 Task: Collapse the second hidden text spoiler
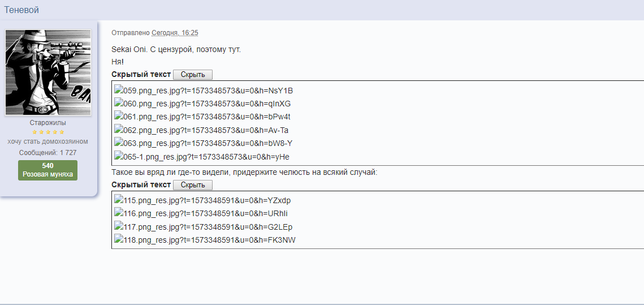pyautogui.click(x=192, y=185)
